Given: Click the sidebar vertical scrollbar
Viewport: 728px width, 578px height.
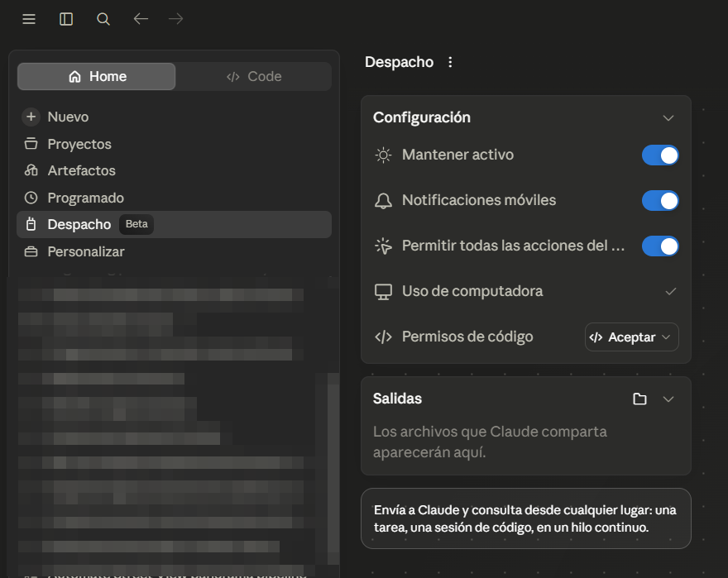Looking at the screenshot, I should pyautogui.click(x=333, y=469).
